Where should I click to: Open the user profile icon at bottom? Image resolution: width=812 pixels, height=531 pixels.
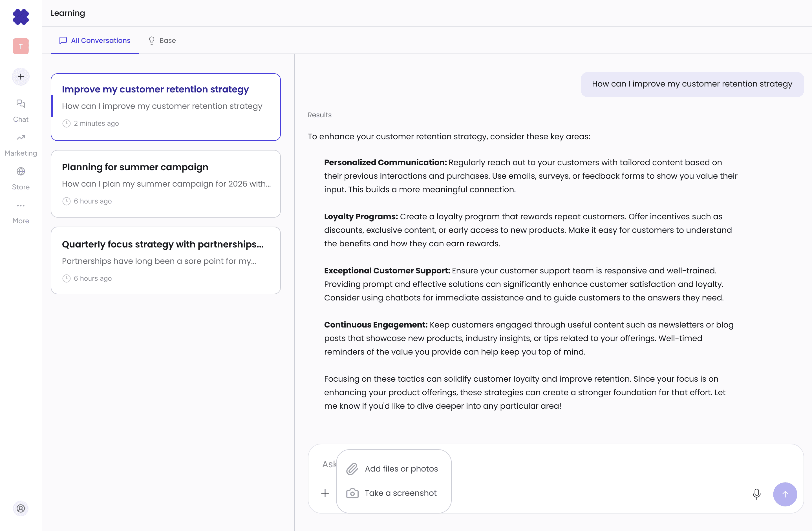pyautogui.click(x=21, y=508)
